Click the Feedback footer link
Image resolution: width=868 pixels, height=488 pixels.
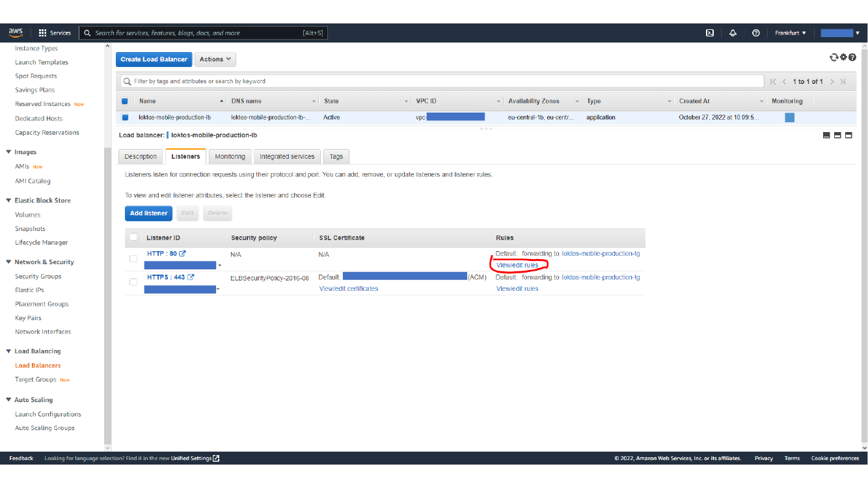21,459
